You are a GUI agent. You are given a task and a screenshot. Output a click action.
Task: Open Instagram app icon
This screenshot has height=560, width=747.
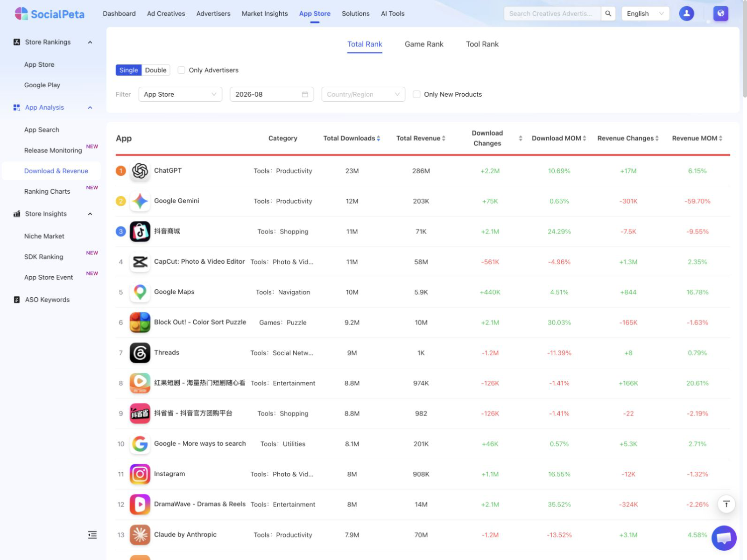(x=140, y=474)
